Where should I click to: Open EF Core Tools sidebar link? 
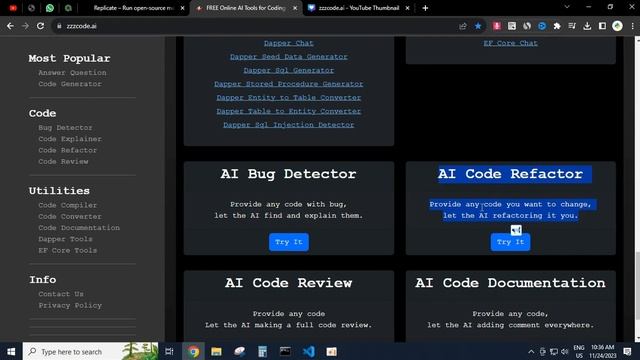click(67, 251)
